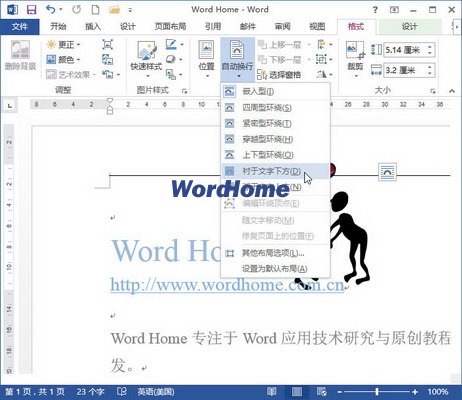Click Change Picture icon
The image size is (462, 400).
click(x=107, y=60)
